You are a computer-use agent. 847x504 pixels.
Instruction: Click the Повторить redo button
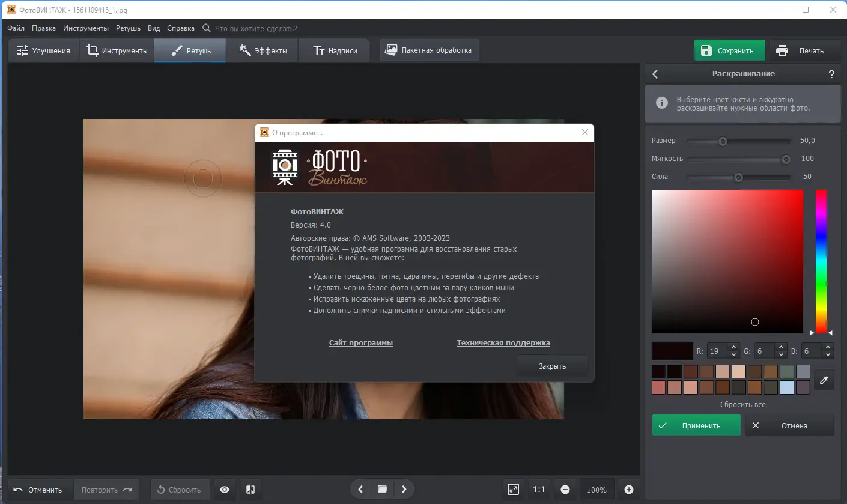106,490
